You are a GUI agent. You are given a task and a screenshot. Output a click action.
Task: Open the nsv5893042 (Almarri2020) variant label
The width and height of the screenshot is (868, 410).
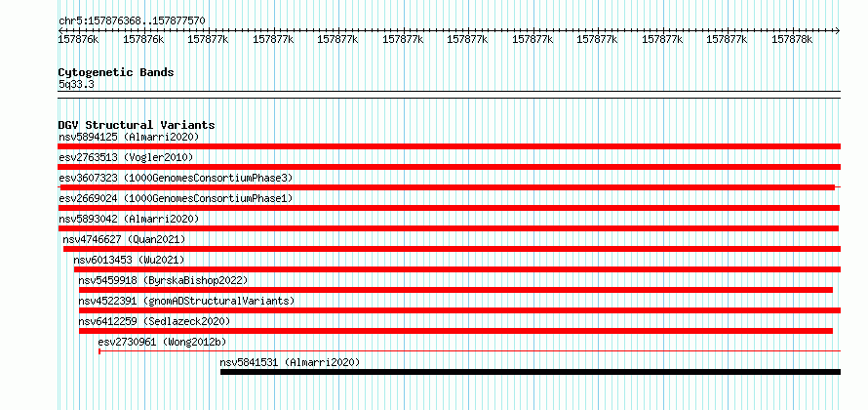[x=129, y=219]
